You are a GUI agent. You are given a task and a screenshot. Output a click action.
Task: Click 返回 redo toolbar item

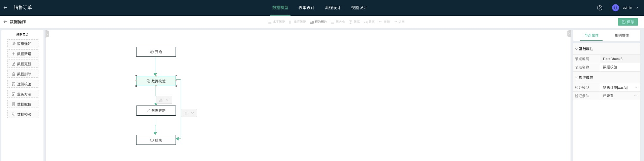399,22
